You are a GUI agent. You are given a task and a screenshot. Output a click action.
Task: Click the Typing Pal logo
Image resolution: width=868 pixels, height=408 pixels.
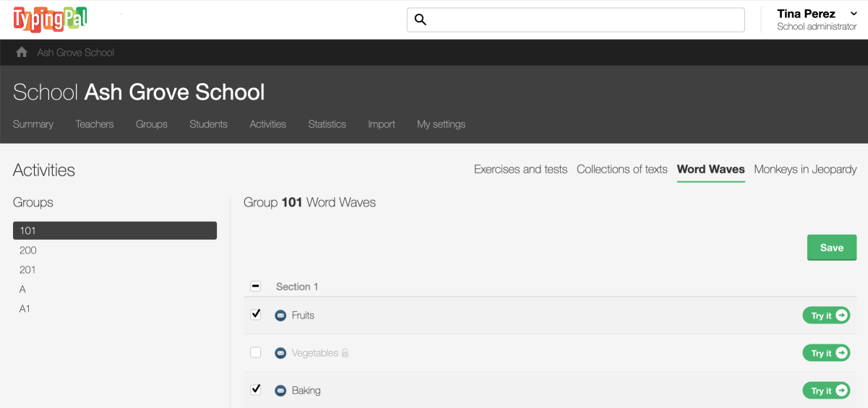click(x=50, y=19)
